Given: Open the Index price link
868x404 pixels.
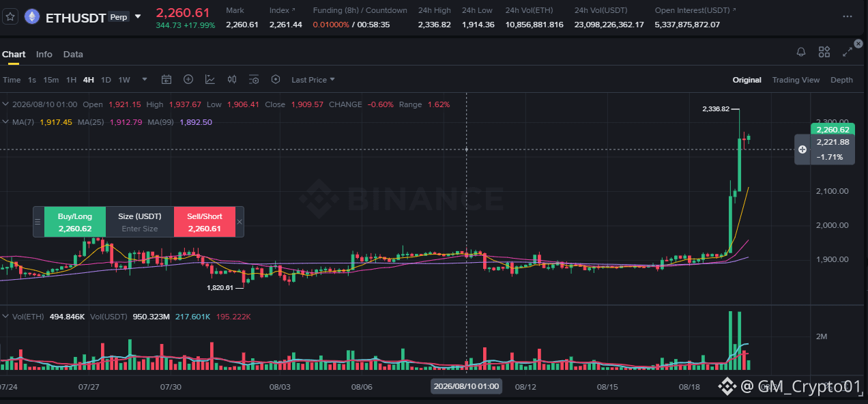Looking at the screenshot, I should [x=283, y=10].
